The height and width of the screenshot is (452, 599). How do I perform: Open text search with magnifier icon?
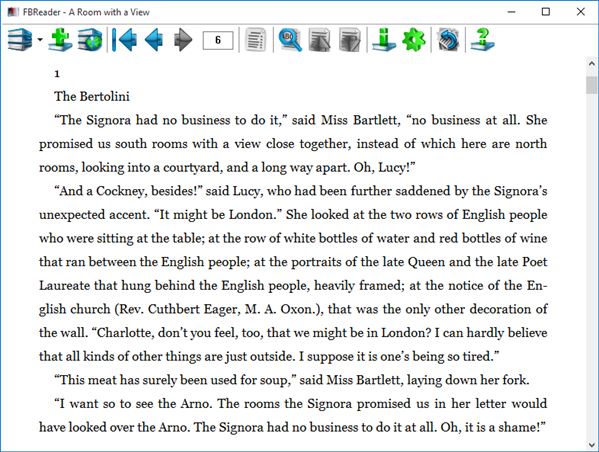point(290,39)
